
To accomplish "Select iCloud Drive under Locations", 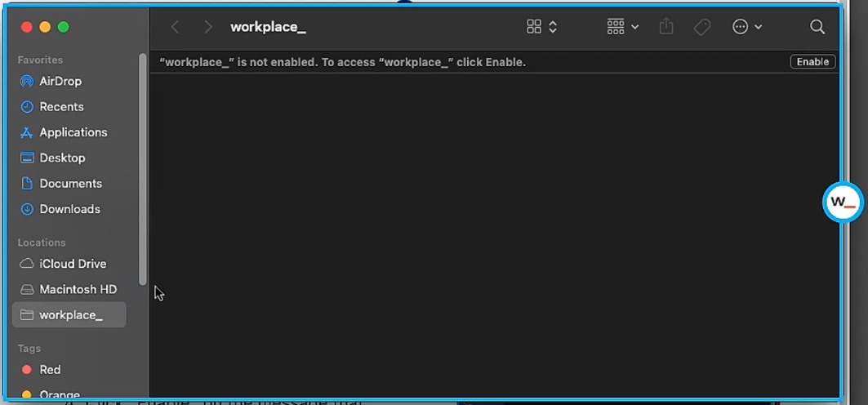I will pos(73,264).
